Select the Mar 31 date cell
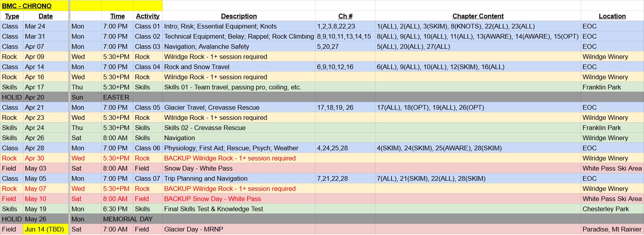Image resolution: width=644 pixels, height=235 pixels. [46, 36]
